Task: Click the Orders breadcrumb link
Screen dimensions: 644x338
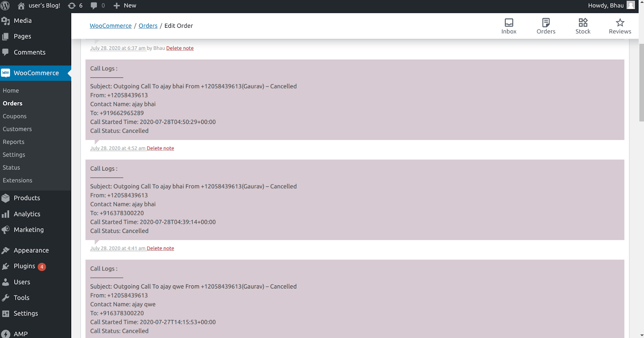Action: pyautogui.click(x=148, y=26)
